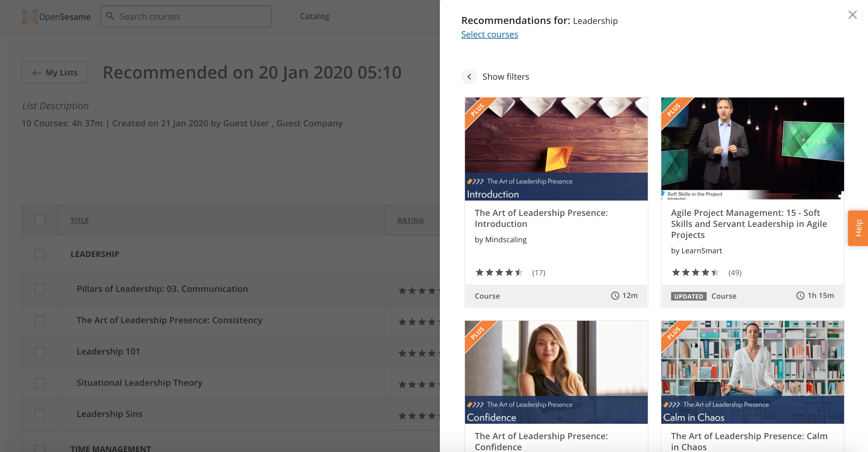This screenshot has height=452, width=868.
Task: Check the LEADERSHIP group checkbox
Action: (40, 254)
